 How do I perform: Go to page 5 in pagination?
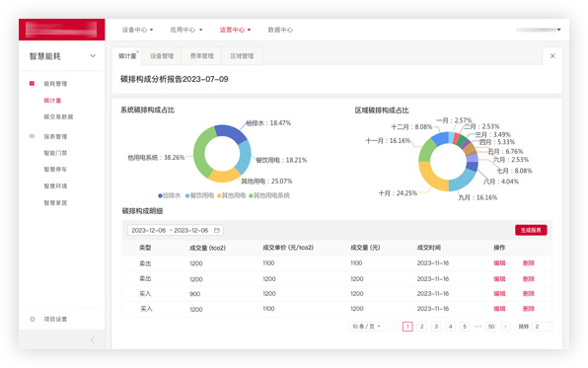pos(465,327)
